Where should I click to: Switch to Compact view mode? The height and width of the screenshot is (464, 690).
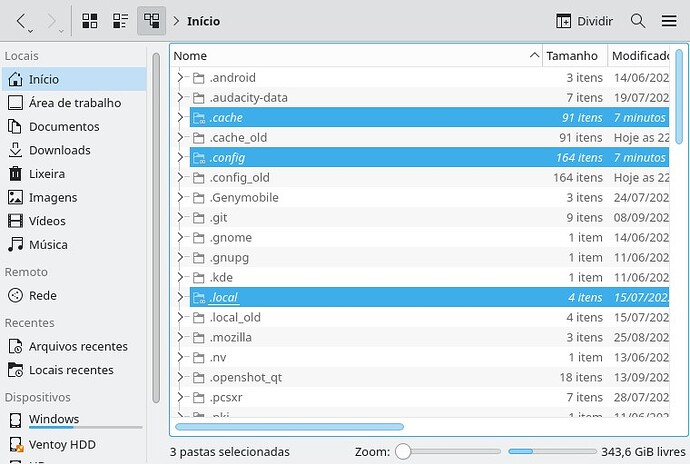(121, 21)
